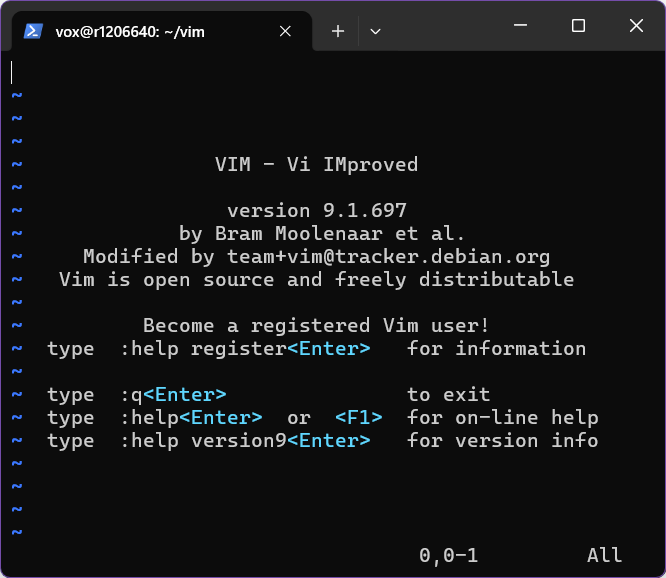The image size is (666, 578).
Task: Click the team+vim@tracker.debian.org address
Action: [389, 257]
